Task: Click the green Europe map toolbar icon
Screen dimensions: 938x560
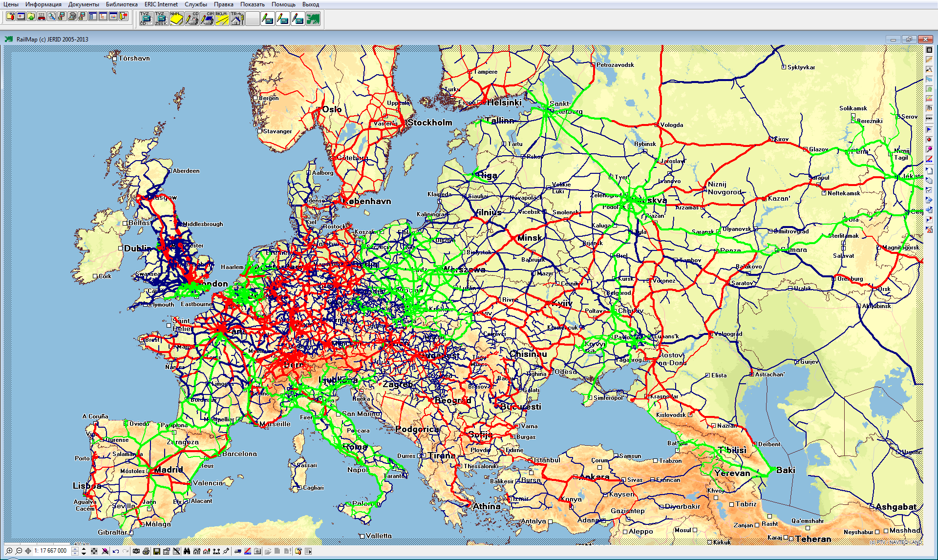Action: 313,19
